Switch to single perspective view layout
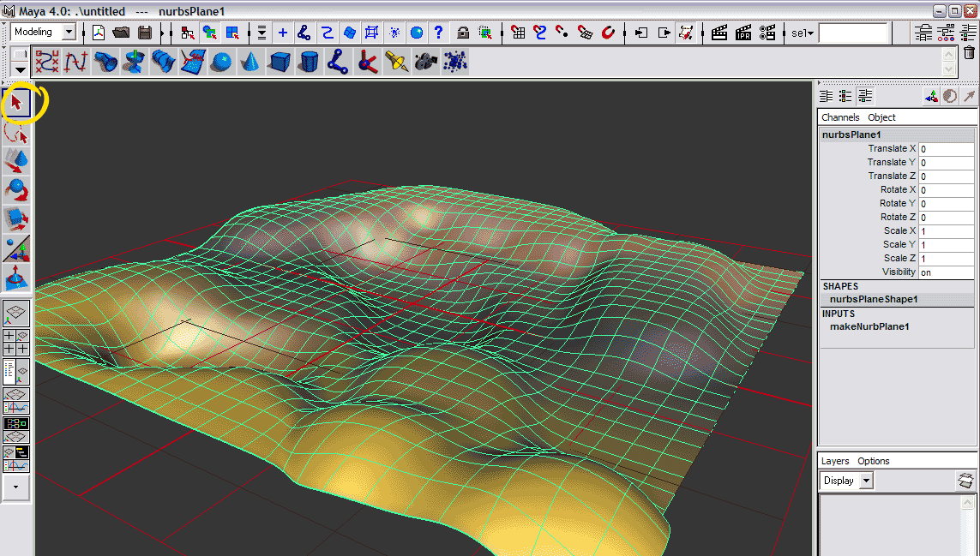Screen dimensions: 980x556 16,314
